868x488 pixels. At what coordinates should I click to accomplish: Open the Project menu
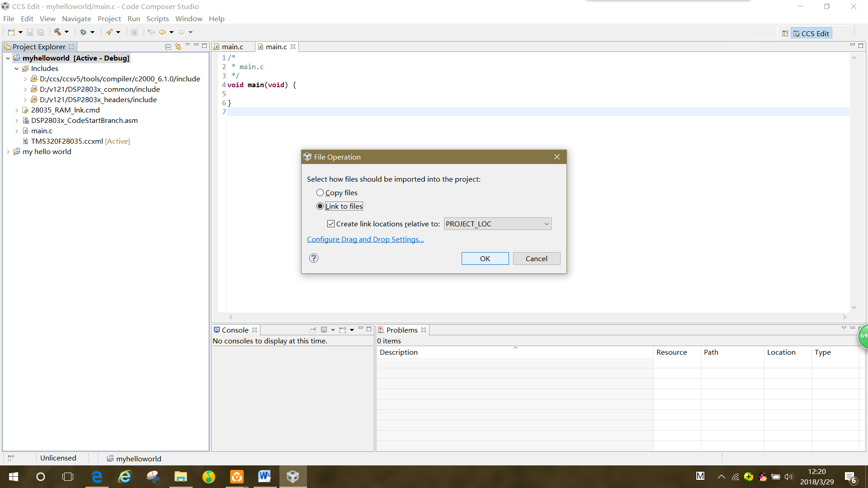click(x=109, y=19)
